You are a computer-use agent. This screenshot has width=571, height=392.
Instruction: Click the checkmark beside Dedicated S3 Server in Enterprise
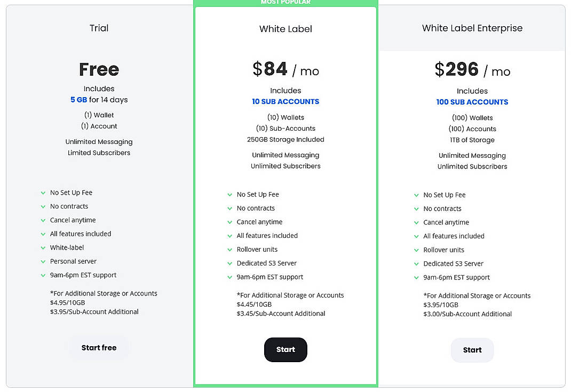(417, 263)
